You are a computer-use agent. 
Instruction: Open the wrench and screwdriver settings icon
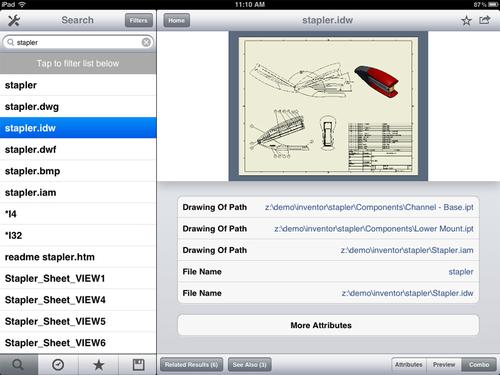point(14,21)
